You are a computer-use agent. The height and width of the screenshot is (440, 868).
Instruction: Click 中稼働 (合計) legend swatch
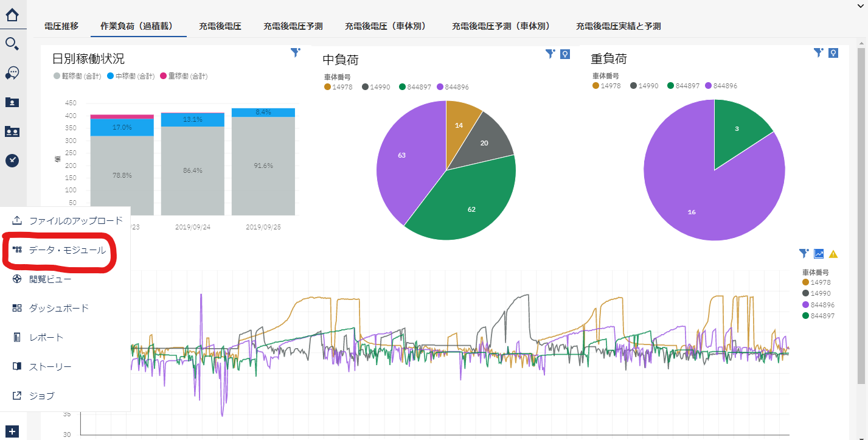110,76
